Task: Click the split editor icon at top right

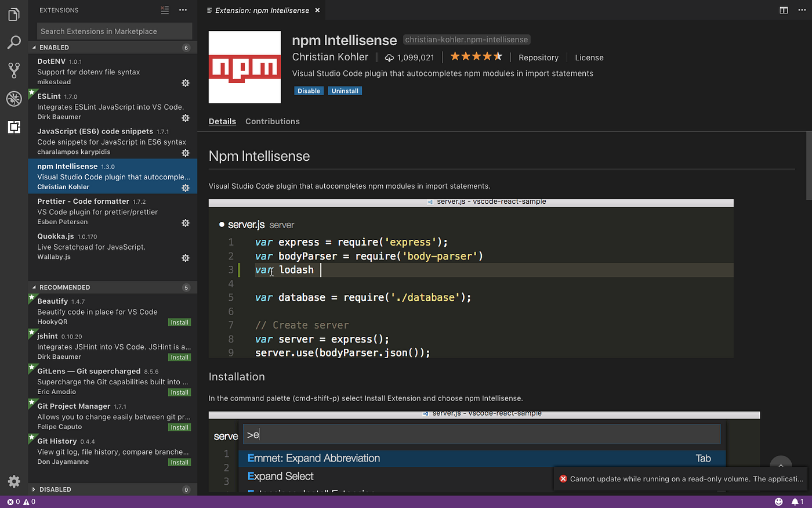Action: click(x=784, y=10)
